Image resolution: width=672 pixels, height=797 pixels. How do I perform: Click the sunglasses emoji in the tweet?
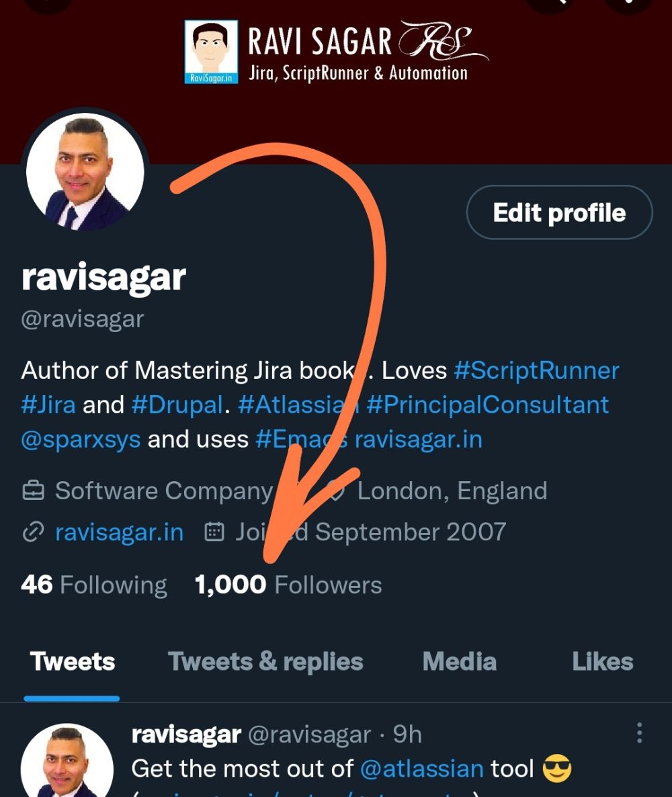point(556,768)
